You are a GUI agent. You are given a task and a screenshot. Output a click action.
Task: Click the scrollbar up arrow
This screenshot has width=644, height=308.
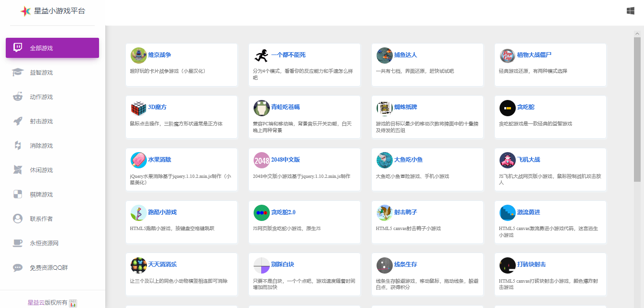tap(637, 33)
